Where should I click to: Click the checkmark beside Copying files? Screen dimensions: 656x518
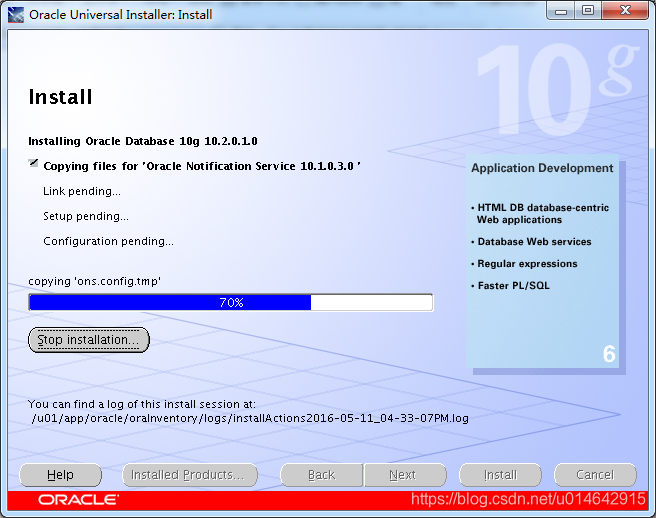[33, 163]
